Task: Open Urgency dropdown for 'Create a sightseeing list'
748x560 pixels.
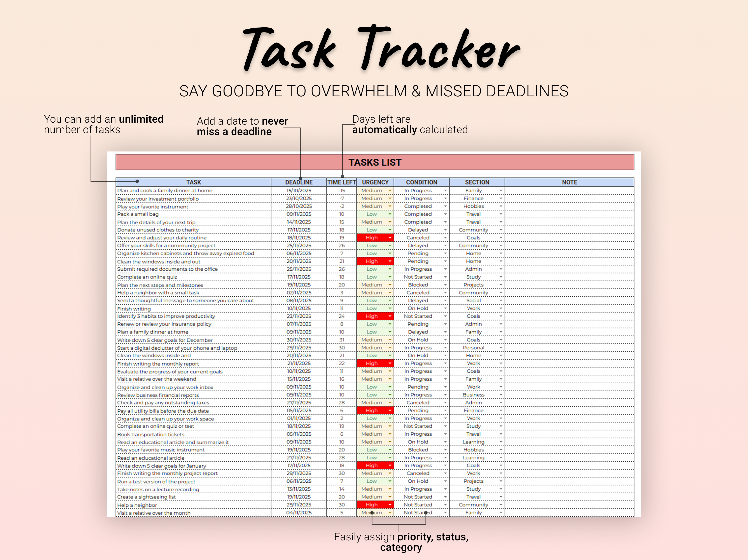Action: pos(390,497)
